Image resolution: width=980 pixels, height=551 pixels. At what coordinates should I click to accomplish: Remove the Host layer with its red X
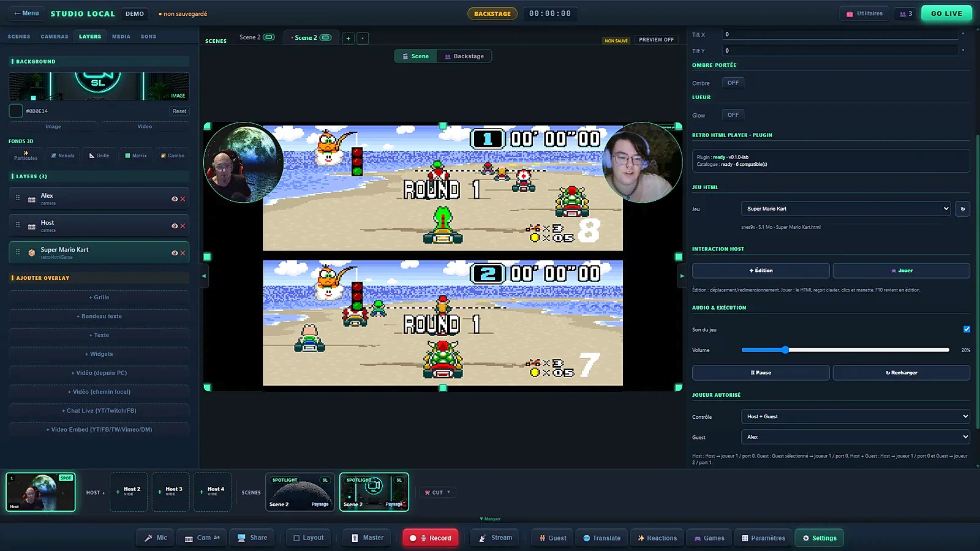tap(183, 226)
